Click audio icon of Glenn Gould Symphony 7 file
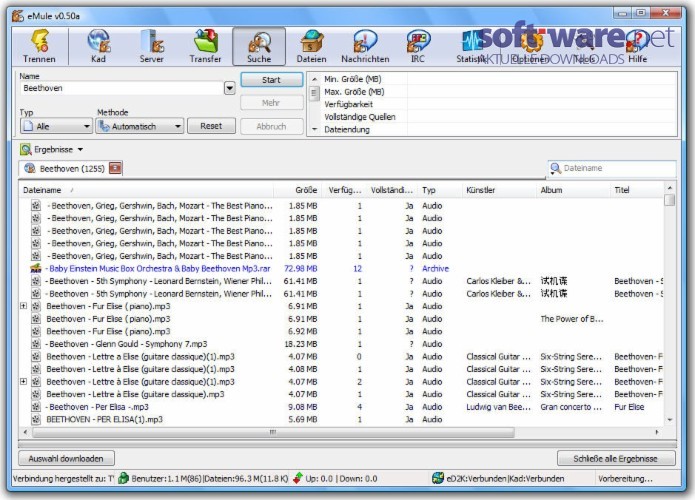 pos(36,344)
